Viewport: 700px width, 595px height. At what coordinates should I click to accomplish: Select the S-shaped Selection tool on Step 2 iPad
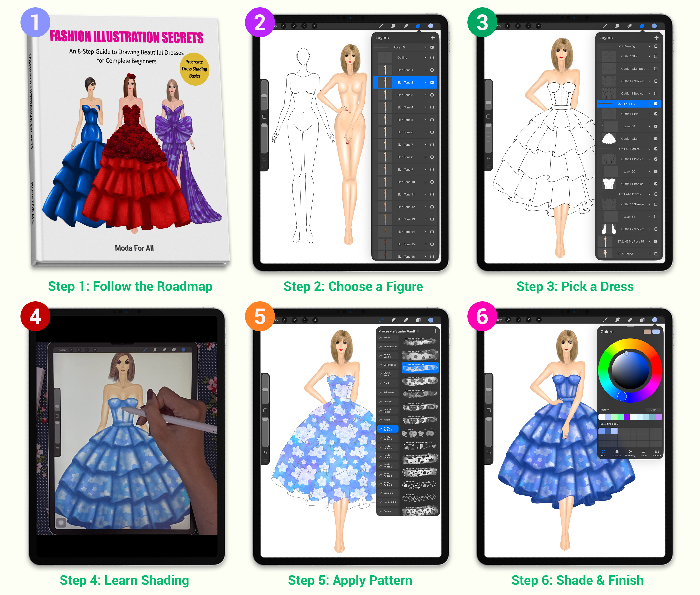pyautogui.click(x=304, y=26)
